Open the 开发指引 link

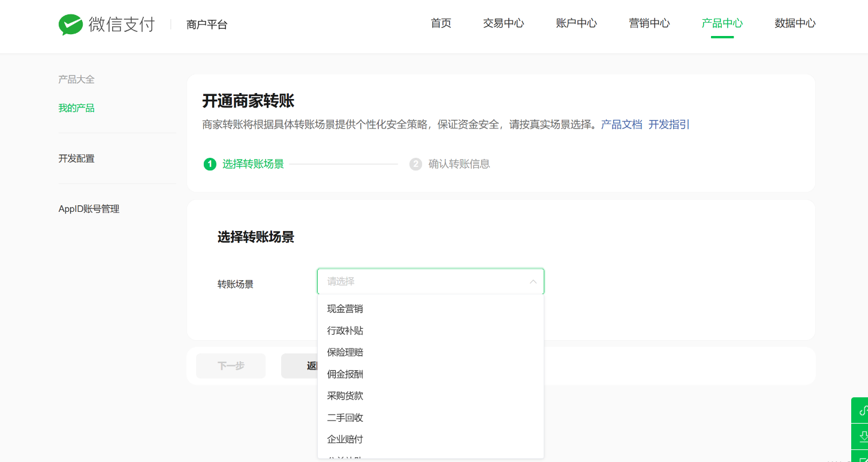click(669, 125)
